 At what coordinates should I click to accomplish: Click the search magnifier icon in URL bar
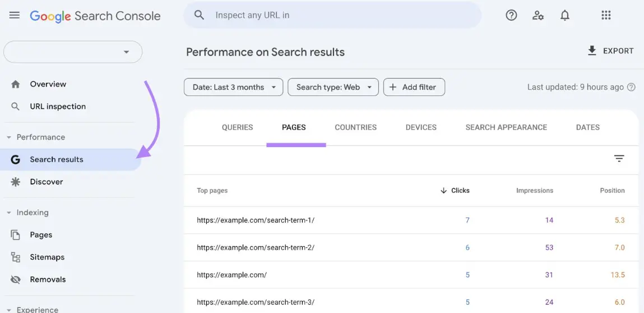coord(199,15)
